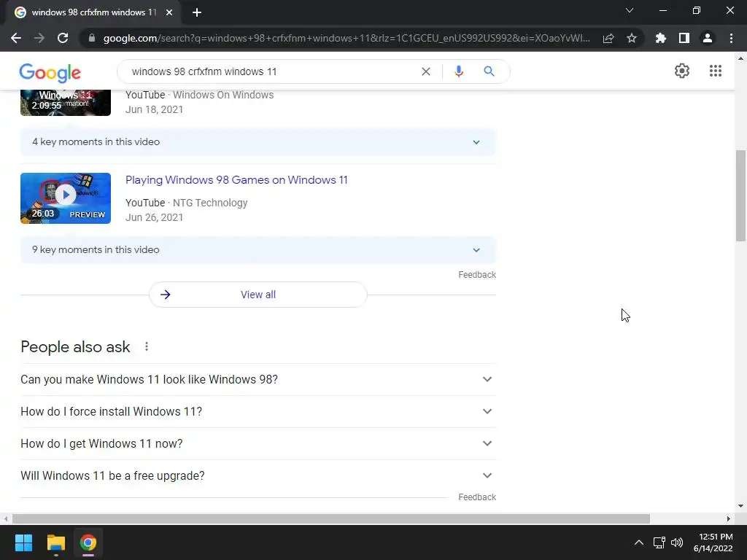The image size is (747, 560).
Task: Open the 2:09:55 Windows 11 video thumbnail
Action: click(x=66, y=102)
